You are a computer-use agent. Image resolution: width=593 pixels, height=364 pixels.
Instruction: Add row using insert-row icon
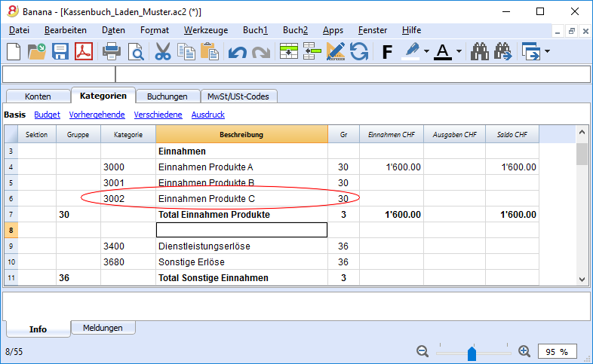(x=289, y=51)
